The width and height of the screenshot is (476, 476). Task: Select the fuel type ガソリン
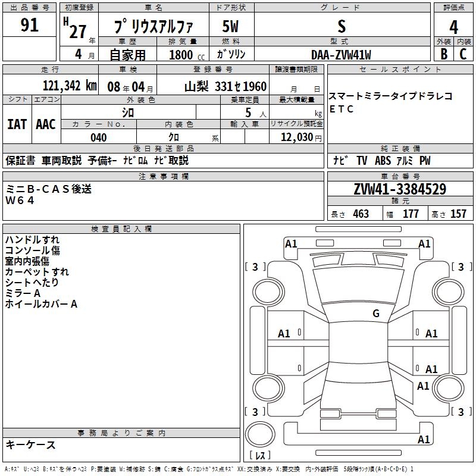pos(231,54)
